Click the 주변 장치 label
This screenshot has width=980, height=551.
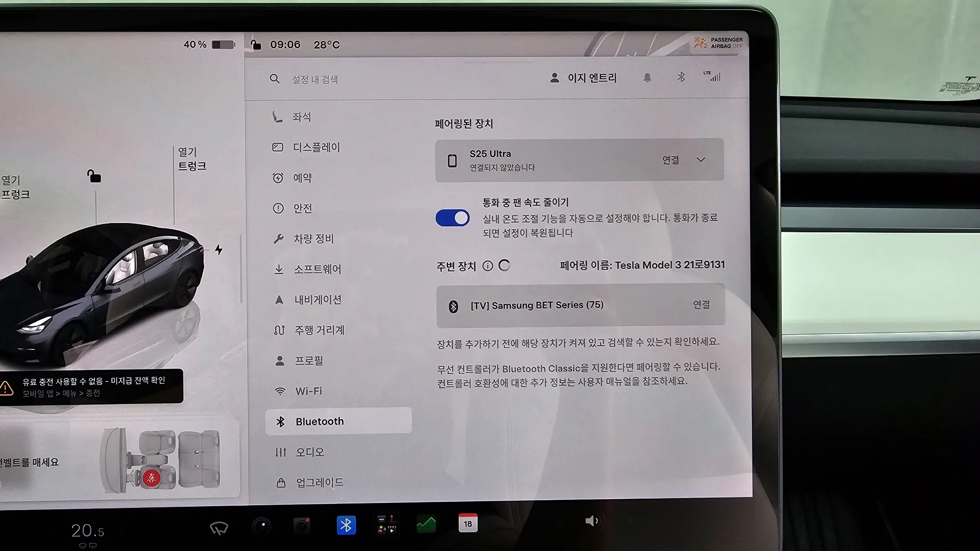[x=456, y=266]
